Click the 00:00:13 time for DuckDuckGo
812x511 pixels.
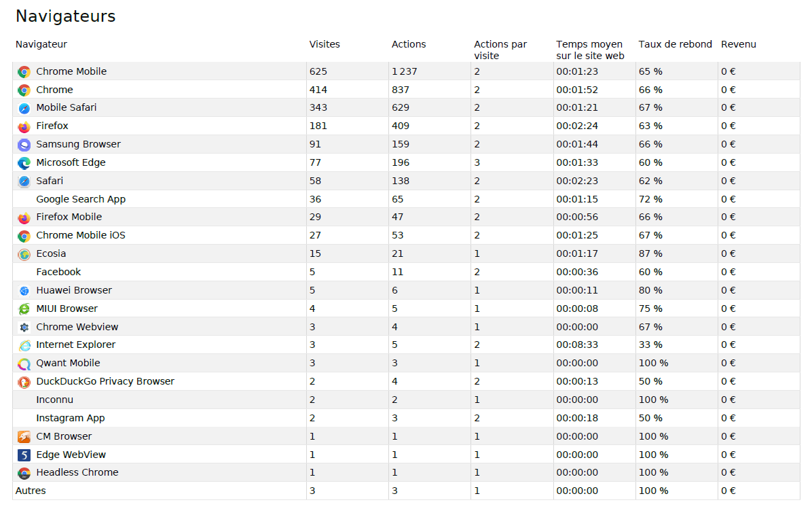[577, 381]
